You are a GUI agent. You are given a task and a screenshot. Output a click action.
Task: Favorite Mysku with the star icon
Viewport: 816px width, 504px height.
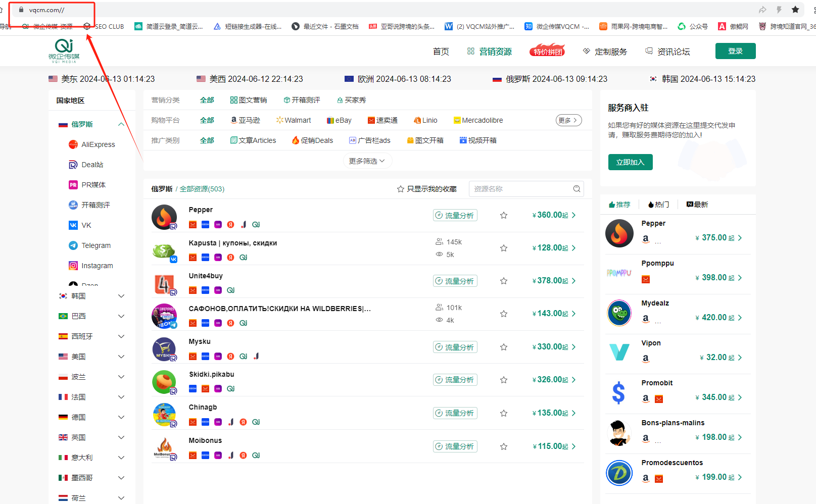coord(504,347)
